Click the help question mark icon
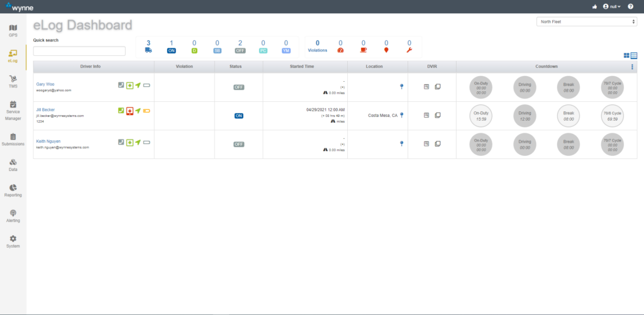Viewport: 644px width, 315px height. tap(631, 6)
